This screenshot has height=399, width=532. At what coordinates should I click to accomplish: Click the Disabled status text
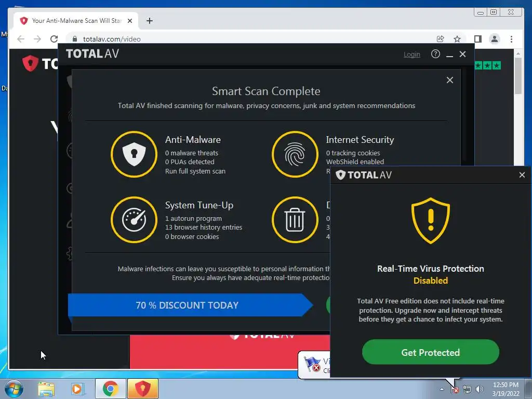[431, 281]
